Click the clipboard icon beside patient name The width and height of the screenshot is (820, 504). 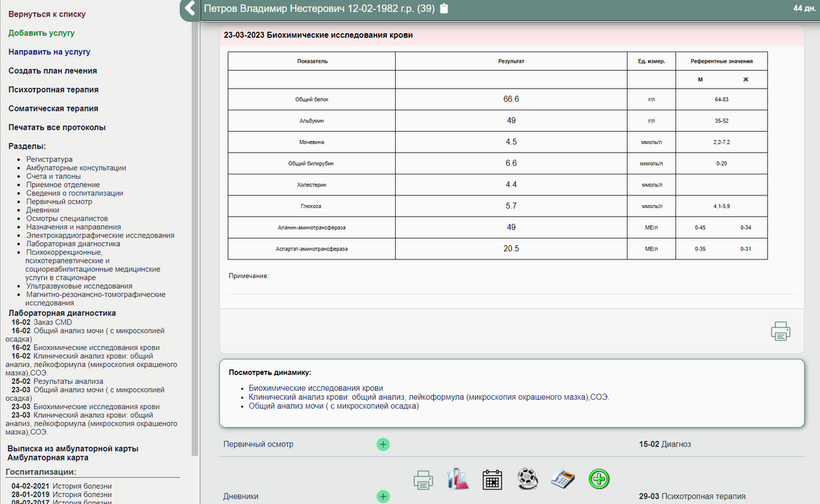(x=444, y=9)
